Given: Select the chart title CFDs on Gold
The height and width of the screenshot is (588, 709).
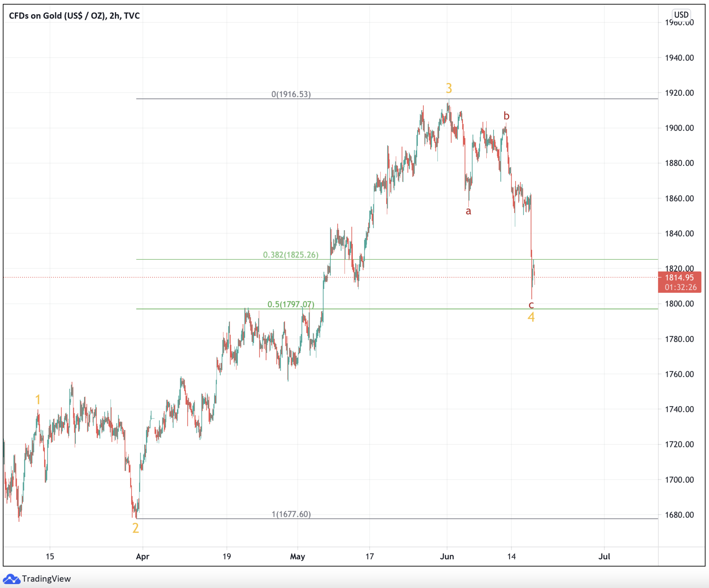Looking at the screenshot, I should tap(74, 15).
